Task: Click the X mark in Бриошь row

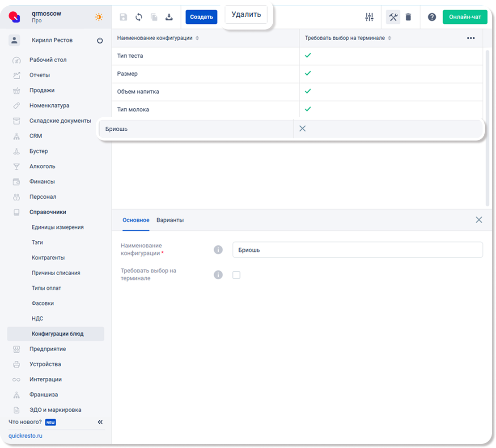Action: 302,128
